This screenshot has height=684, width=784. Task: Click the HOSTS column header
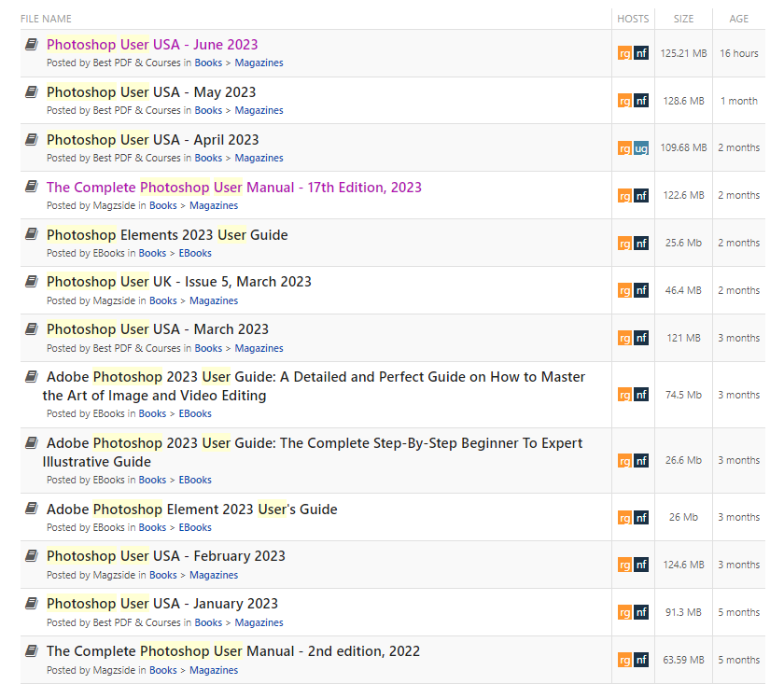click(x=633, y=19)
